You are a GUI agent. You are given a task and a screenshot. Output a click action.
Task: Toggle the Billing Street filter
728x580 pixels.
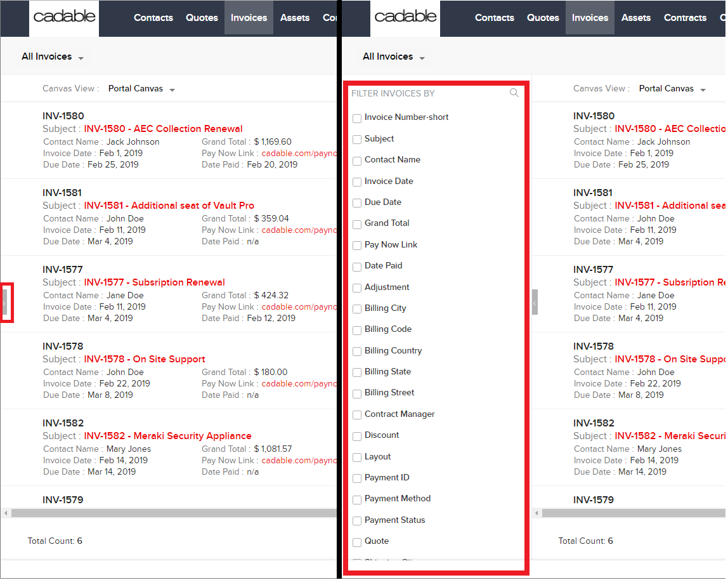click(x=357, y=394)
